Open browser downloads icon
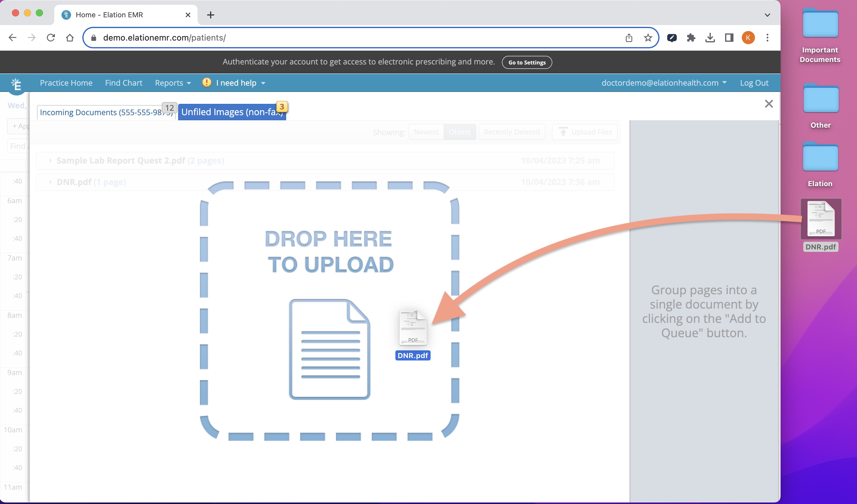The image size is (857, 504). (710, 38)
